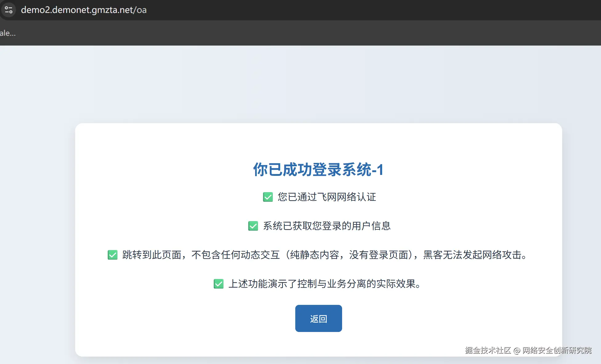
Task: Click the heading 你已成功登录系统-1
Action: pyautogui.click(x=318, y=170)
